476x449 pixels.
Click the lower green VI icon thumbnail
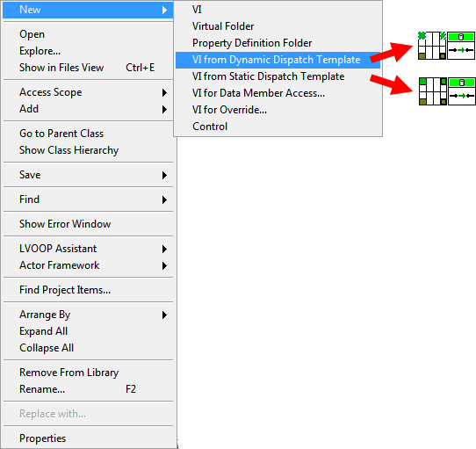tap(462, 91)
